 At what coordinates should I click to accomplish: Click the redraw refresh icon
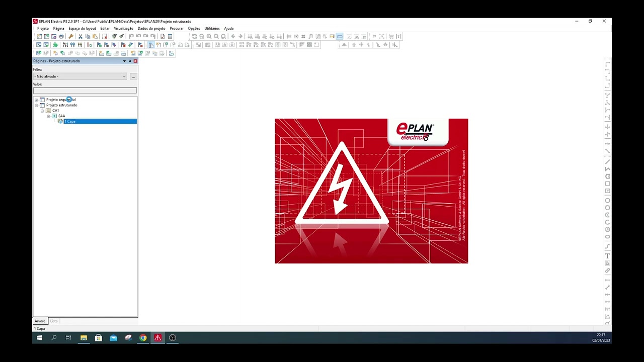194,36
